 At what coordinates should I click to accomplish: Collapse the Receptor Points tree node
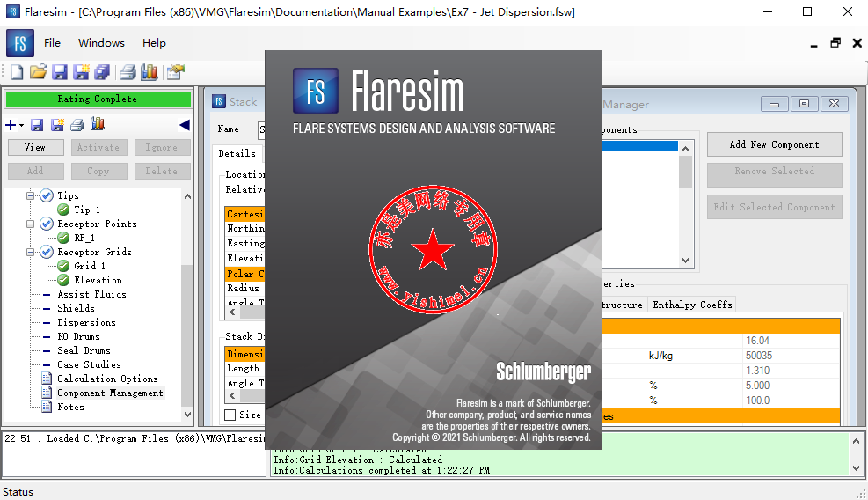[x=31, y=224]
